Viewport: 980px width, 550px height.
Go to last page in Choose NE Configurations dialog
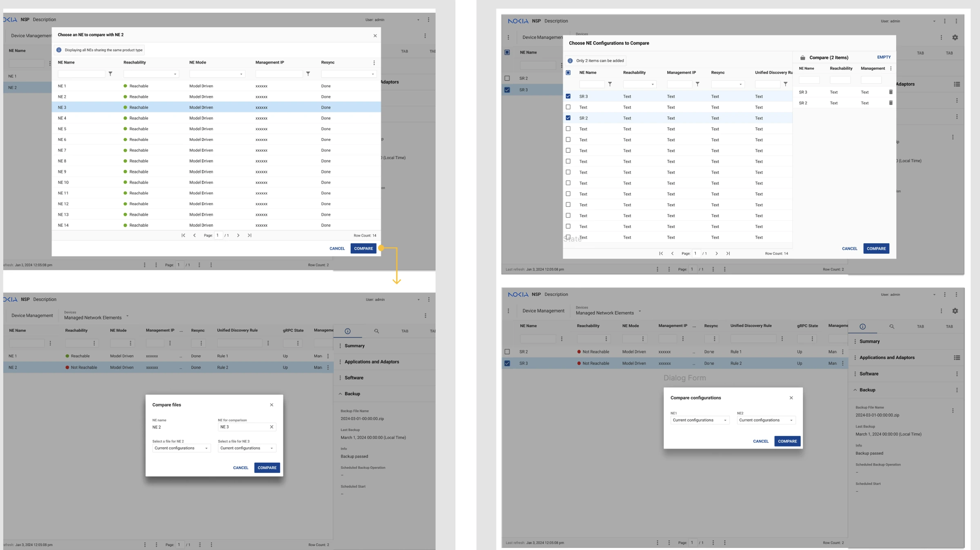728,253
